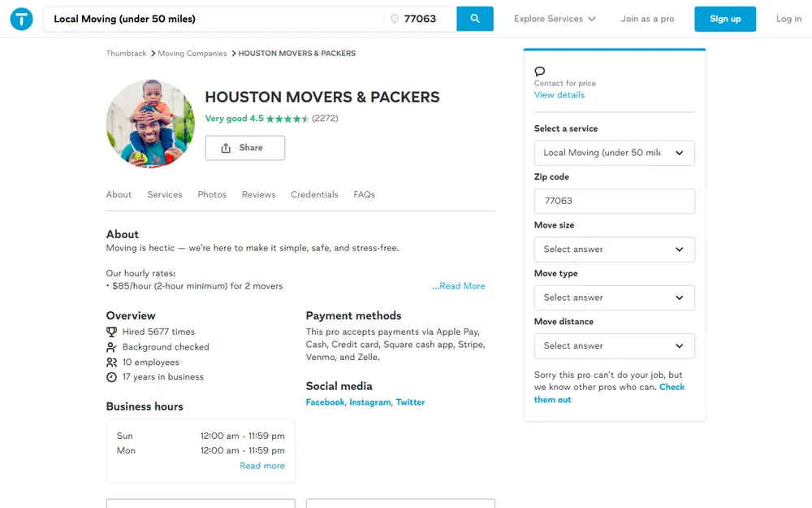Screen dimensions: 812x508
Task: Click the Mon business hours row
Action: [x=201, y=450]
